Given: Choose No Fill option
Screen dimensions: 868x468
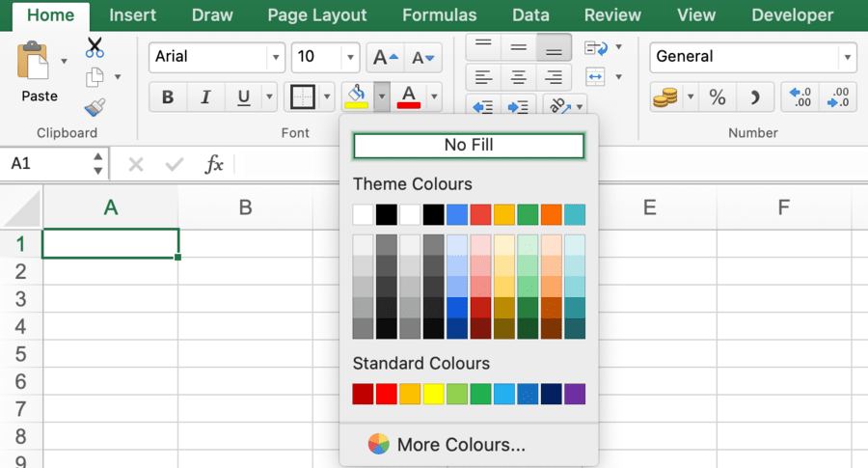Looking at the screenshot, I should pyautogui.click(x=469, y=145).
